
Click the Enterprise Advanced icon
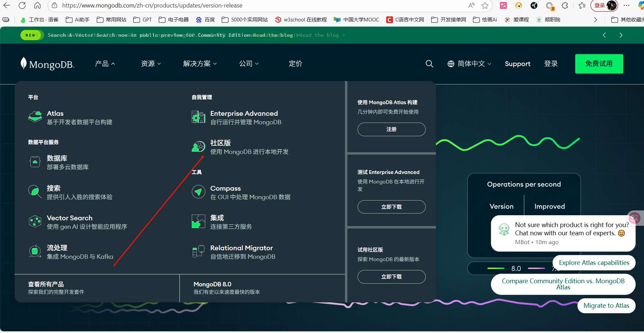coord(199,117)
